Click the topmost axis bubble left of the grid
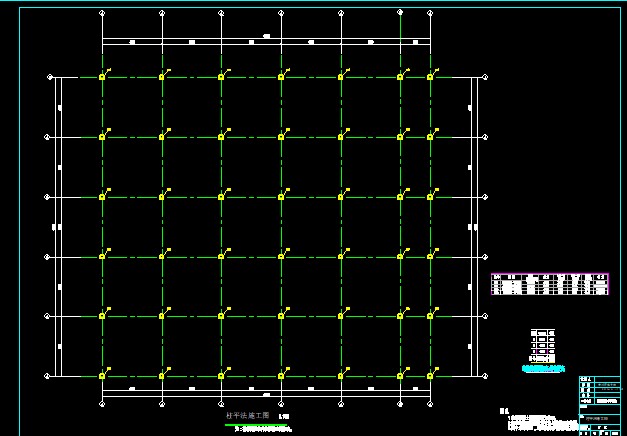This screenshot has width=627, height=436. tap(49, 77)
